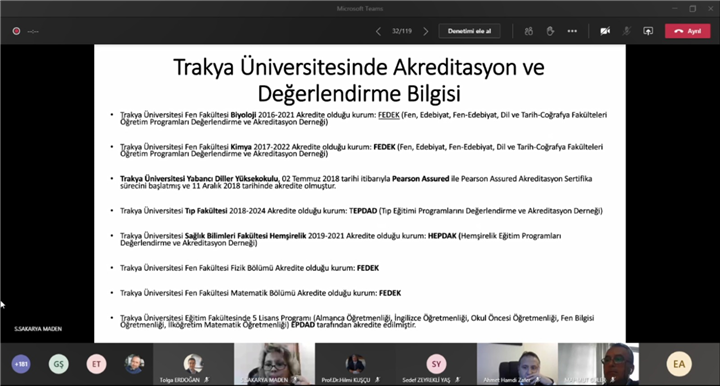Viewport: 720px width, 386px height.
Task: Click 'Değerlendirme Bilgisi' in the slide title
Action: click(x=359, y=94)
